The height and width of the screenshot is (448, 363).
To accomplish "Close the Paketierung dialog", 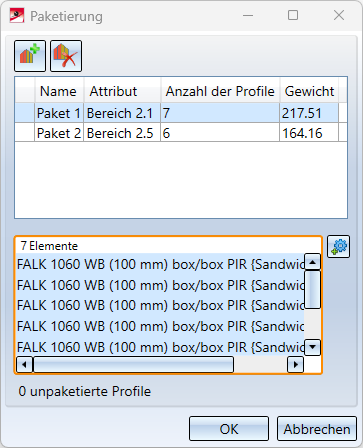I will coord(339,15).
